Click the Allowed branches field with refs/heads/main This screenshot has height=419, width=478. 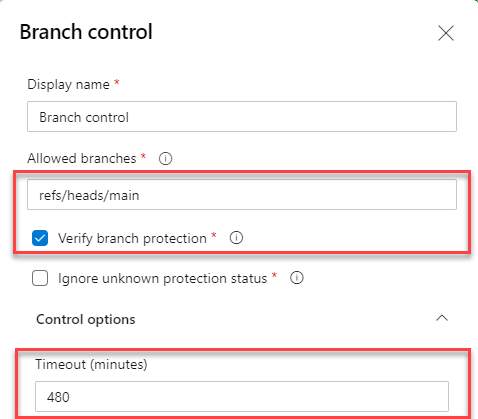pyautogui.click(x=242, y=195)
